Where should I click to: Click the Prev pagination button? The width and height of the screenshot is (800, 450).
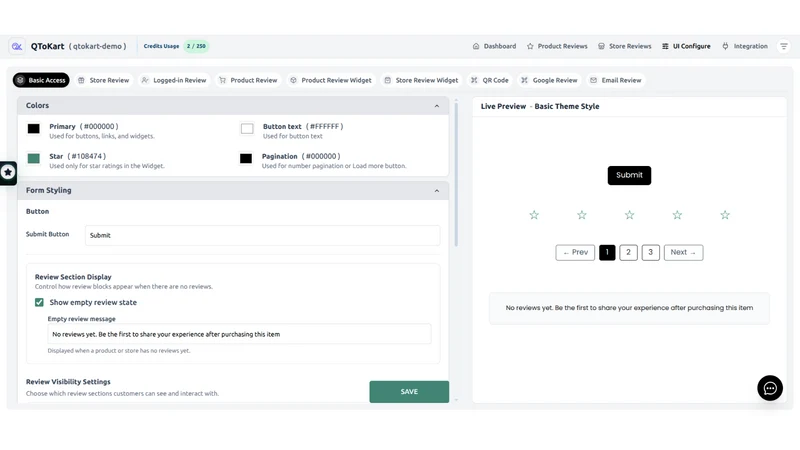(x=575, y=253)
